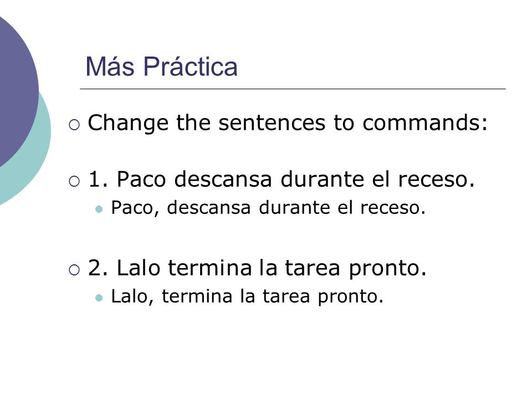The height and width of the screenshot is (399, 532).
Task: Click the teal bullet before 'Paco, descansa'
Action: 99,209
